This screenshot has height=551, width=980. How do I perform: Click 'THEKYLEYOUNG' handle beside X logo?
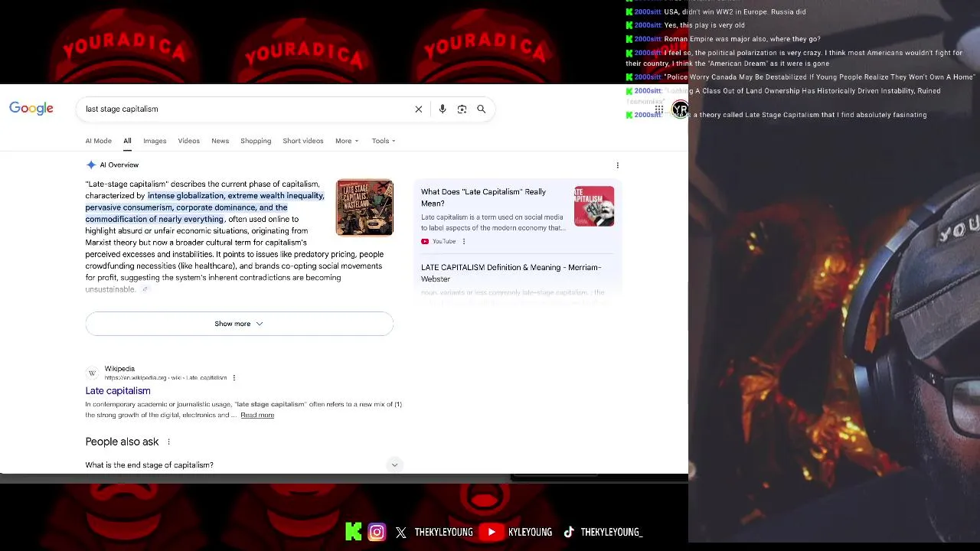click(x=443, y=533)
